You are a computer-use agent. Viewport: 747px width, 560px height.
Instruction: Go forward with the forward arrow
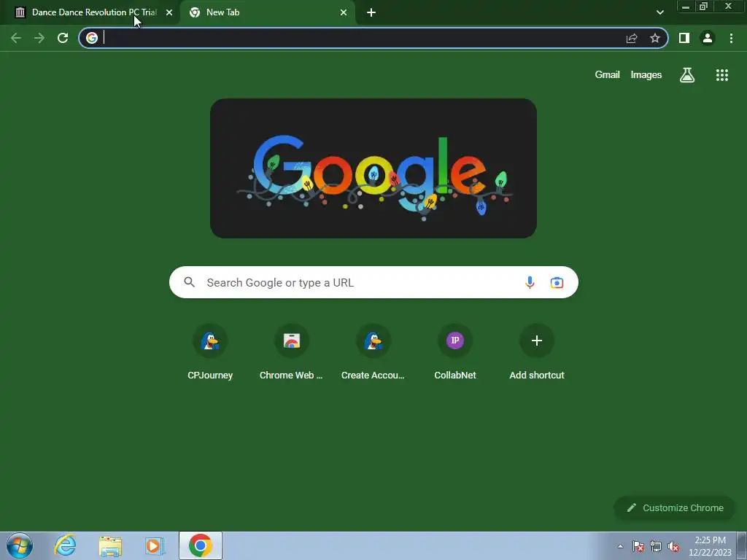click(39, 38)
